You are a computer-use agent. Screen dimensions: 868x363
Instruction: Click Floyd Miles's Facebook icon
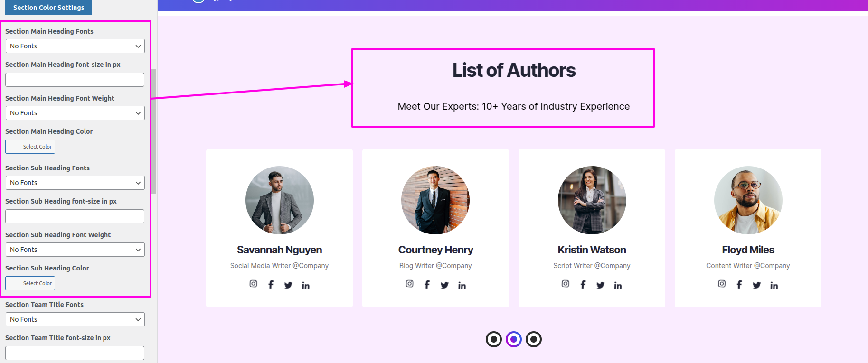tap(739, 284)
